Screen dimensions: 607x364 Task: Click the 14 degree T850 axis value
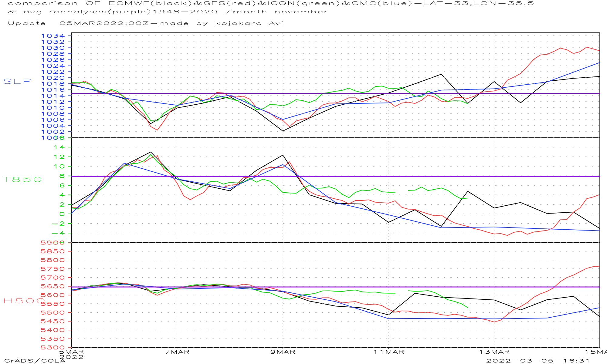click(59, 147)
